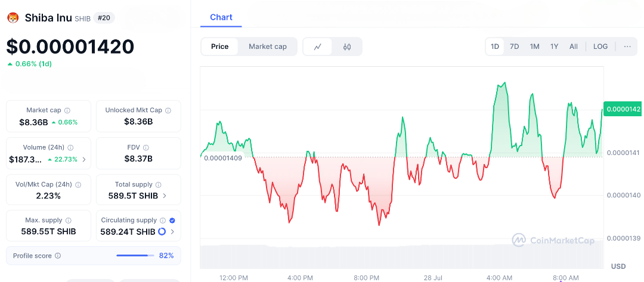644x282 pixels.
Task: Select the candlestick chart view icon
Action: click(x=346, y=47)
